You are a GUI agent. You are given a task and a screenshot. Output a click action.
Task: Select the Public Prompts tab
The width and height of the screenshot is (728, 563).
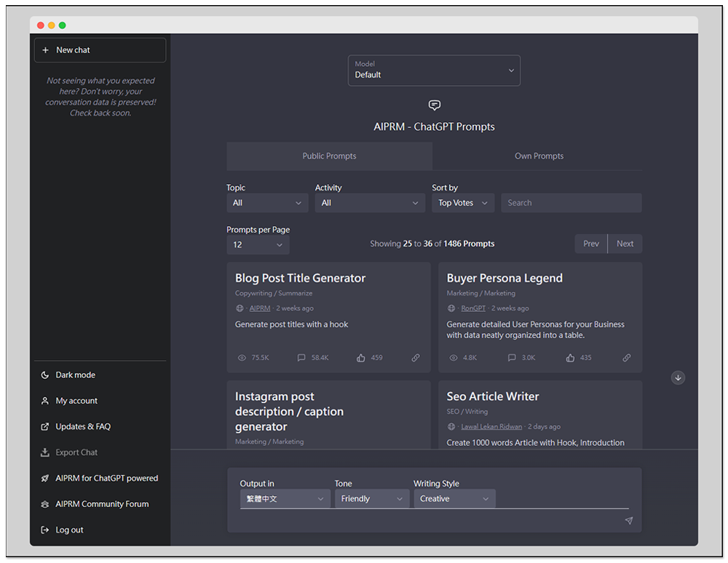(x=329, y=156)
